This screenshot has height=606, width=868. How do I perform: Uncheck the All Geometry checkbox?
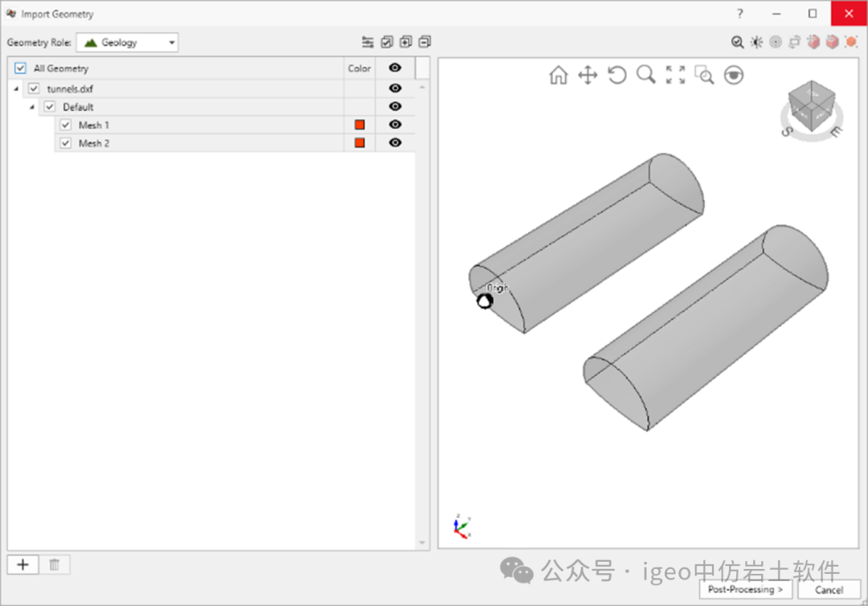[x=21, y=68]
